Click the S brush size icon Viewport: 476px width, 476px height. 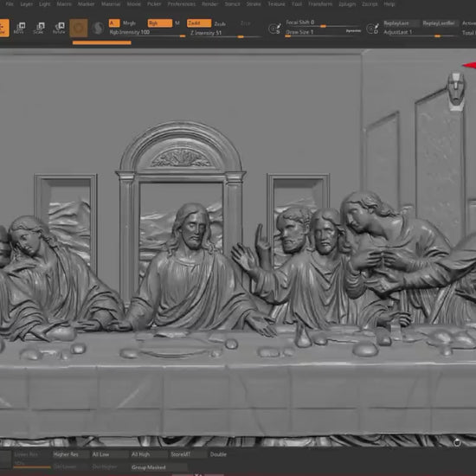[274, 29]
